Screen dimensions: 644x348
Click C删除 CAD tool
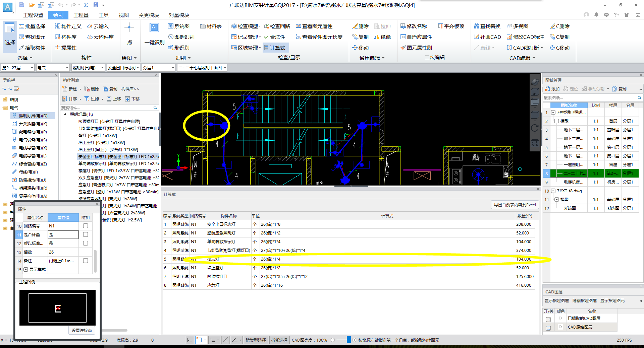tap(560, 26)
